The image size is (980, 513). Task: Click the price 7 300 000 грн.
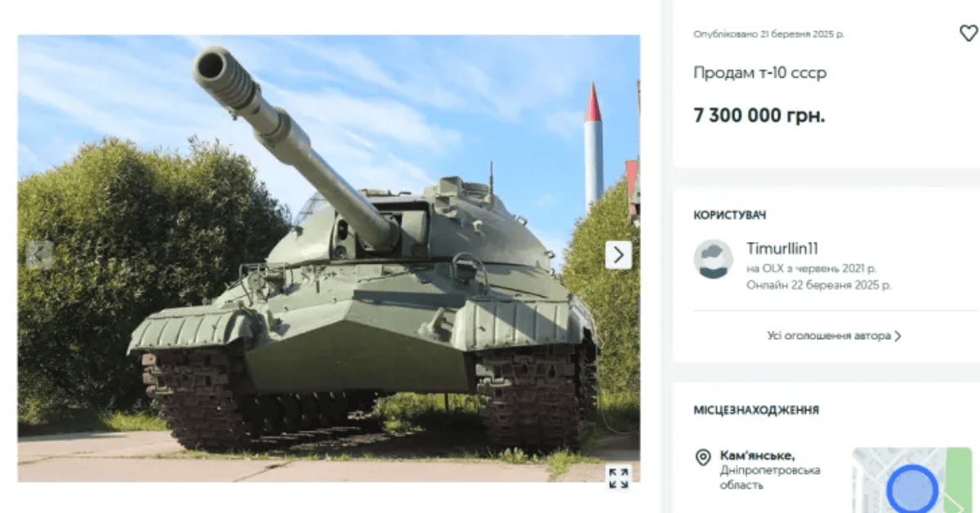tap(759, 115)
